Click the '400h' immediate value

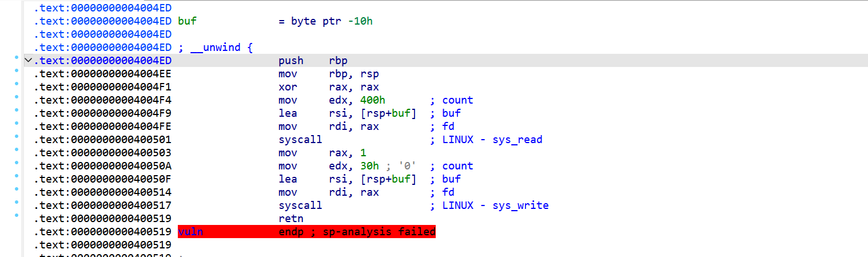tap(373, 100)
